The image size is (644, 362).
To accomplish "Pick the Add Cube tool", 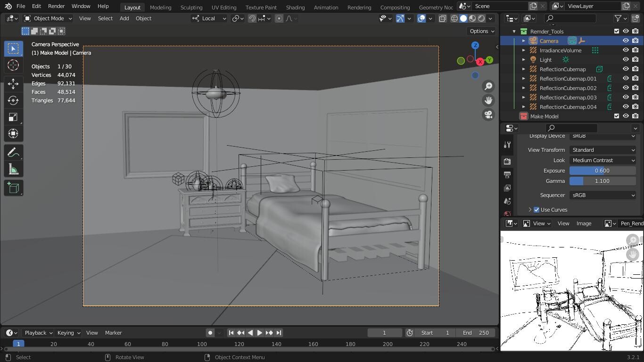I will (x=13, y=188).
